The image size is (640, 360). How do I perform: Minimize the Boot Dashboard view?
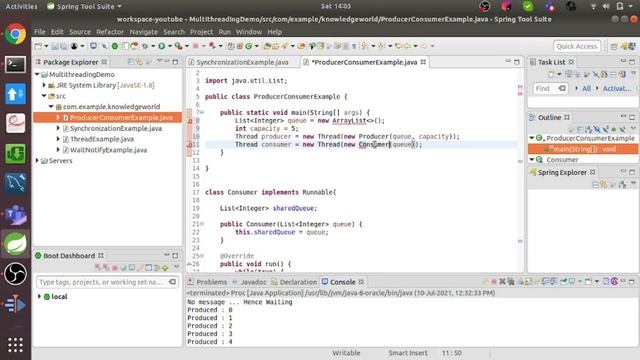pyautogui.click(x=167, y=255)
